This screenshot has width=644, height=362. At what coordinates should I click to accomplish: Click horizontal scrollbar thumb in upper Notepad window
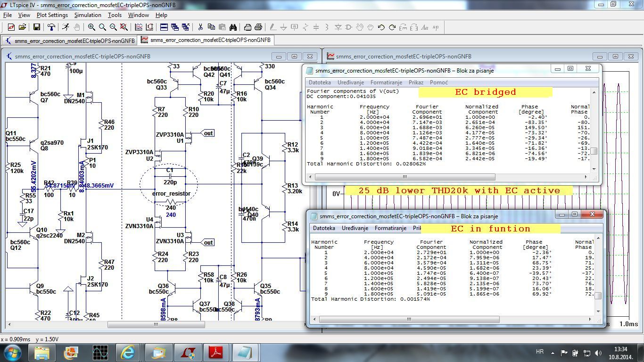tap(405, 177)
